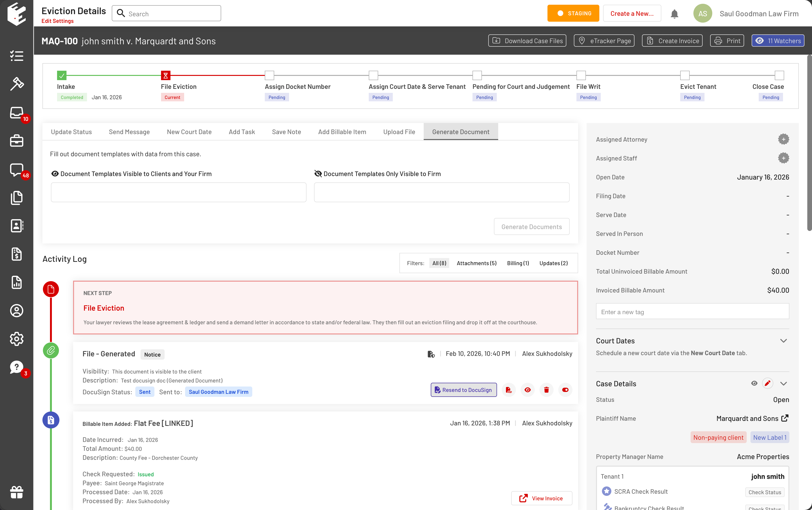The width and height of the screenshot is (812, 510).
Task: Open chat messages icon with badge 48
Action: point(17,169)
